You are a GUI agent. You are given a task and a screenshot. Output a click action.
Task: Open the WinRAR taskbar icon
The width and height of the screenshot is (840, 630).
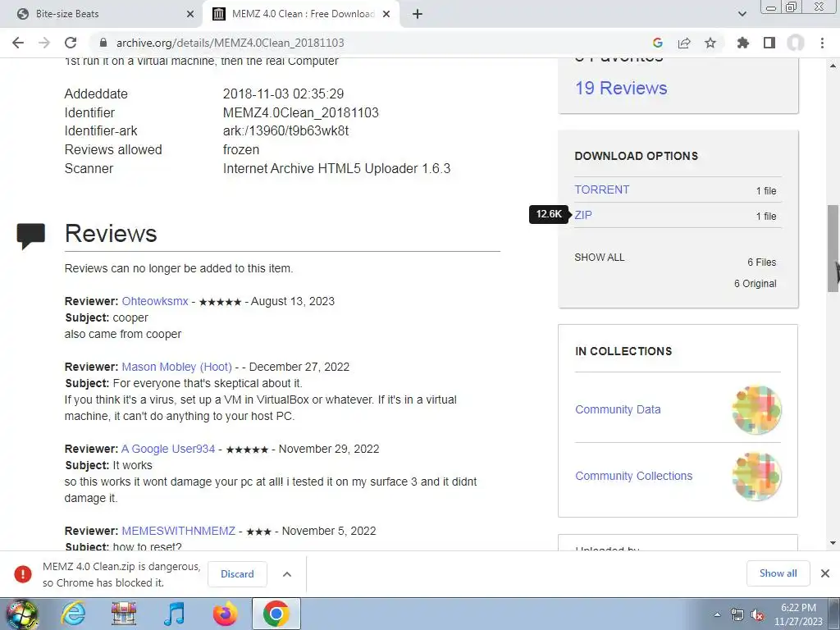click(124, 614)
